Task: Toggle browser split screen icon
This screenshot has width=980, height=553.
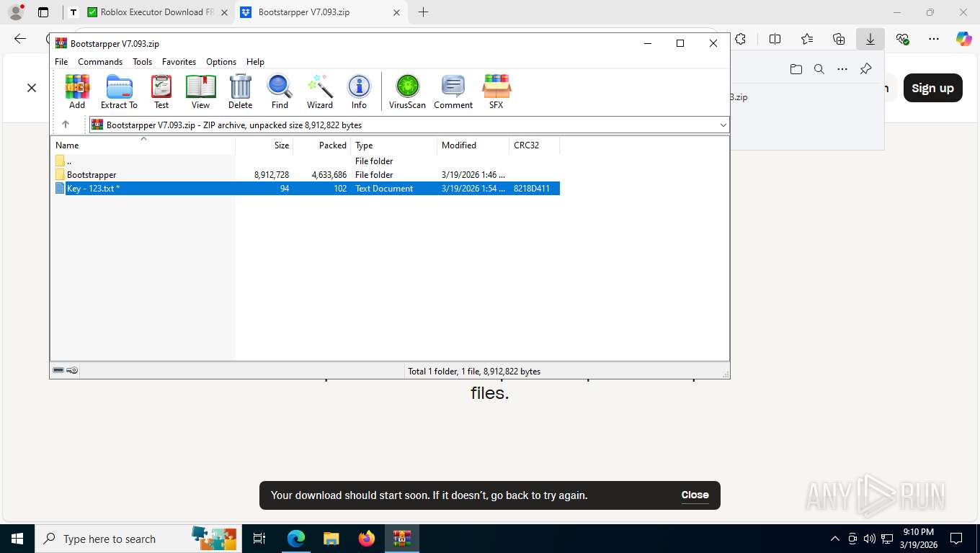Action: click(x=775, y=39)
